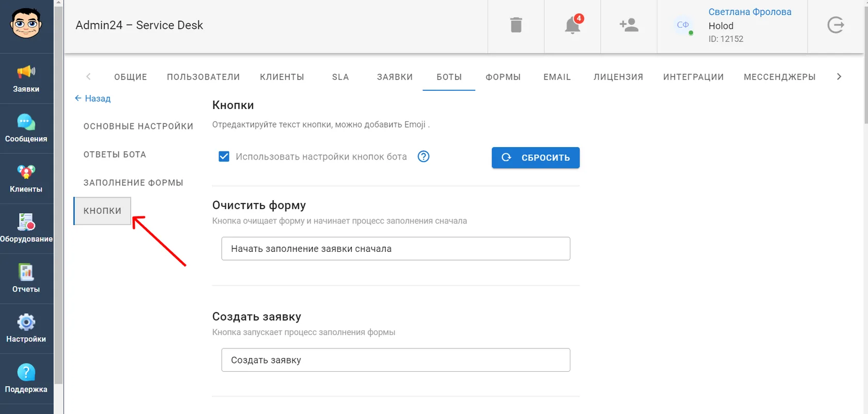This screenshot has width=868, height=414.
Task: Click the add user icon
Action: 629,25
